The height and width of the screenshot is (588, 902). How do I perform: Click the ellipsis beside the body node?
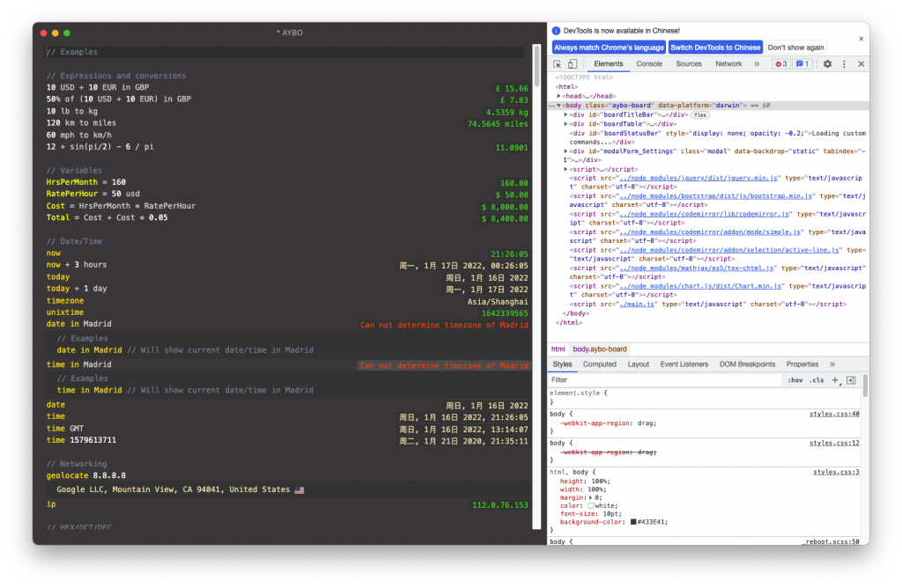click(x=551, y=106)
